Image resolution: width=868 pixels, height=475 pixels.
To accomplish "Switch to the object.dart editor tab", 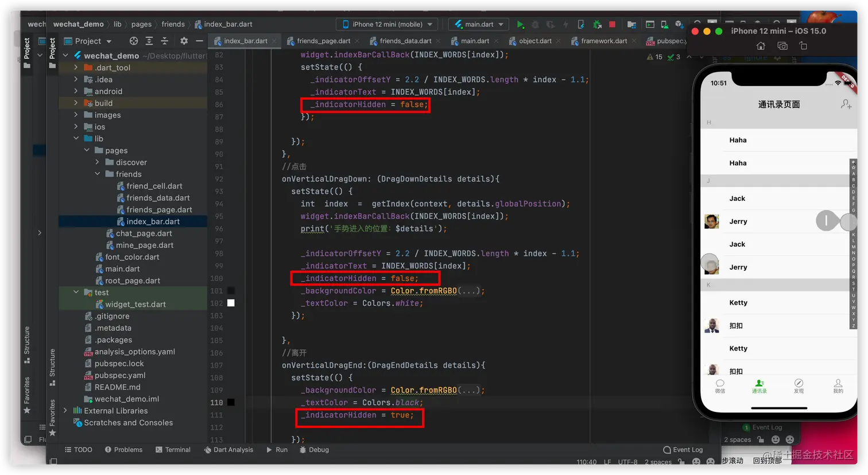I will 534,41.
